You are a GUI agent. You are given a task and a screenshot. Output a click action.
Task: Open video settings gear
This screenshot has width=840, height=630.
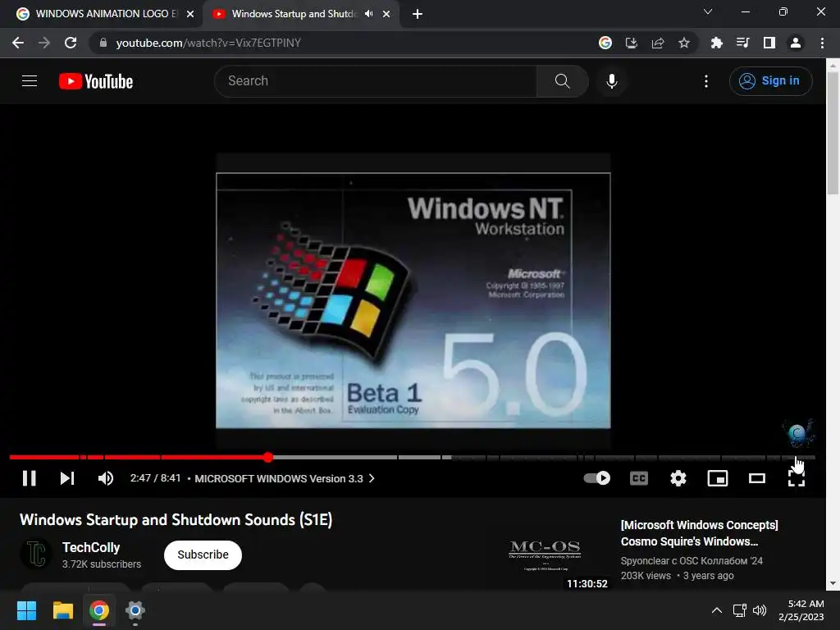[x=678, y=478]
